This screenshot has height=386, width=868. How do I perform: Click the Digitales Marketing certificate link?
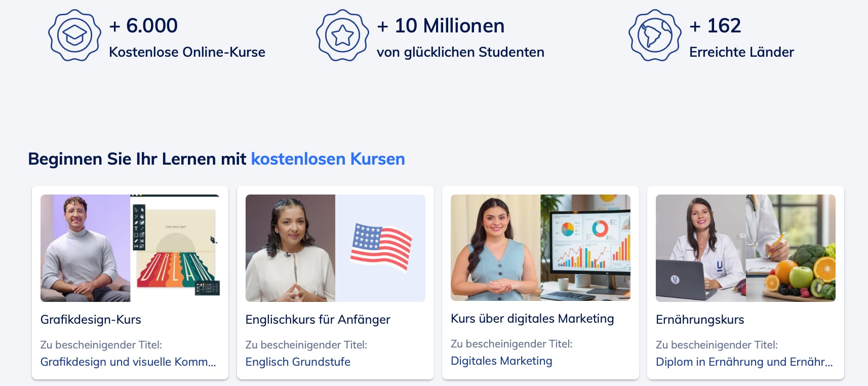click(501, 361)
